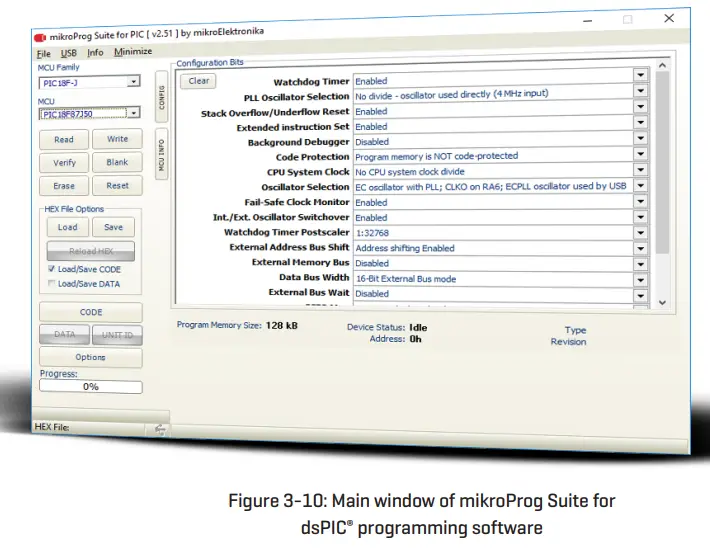Click the Reload HEX button

(x=91, y=251)
